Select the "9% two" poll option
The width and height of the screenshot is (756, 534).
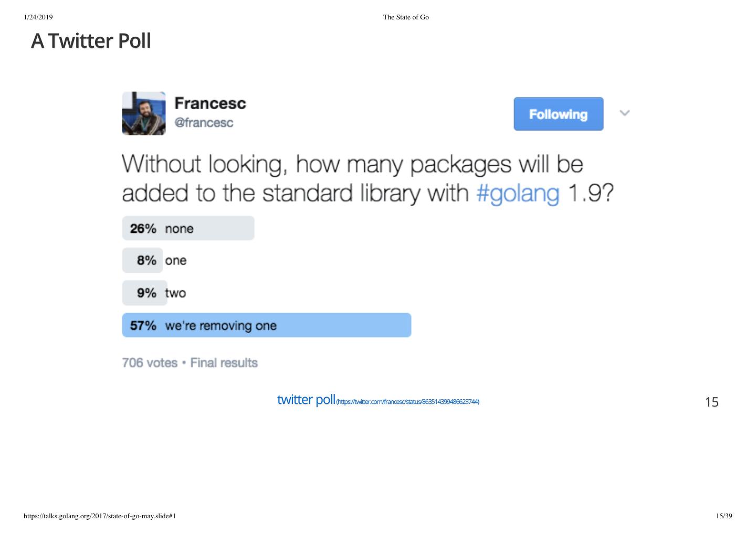[x=154, y=293]
